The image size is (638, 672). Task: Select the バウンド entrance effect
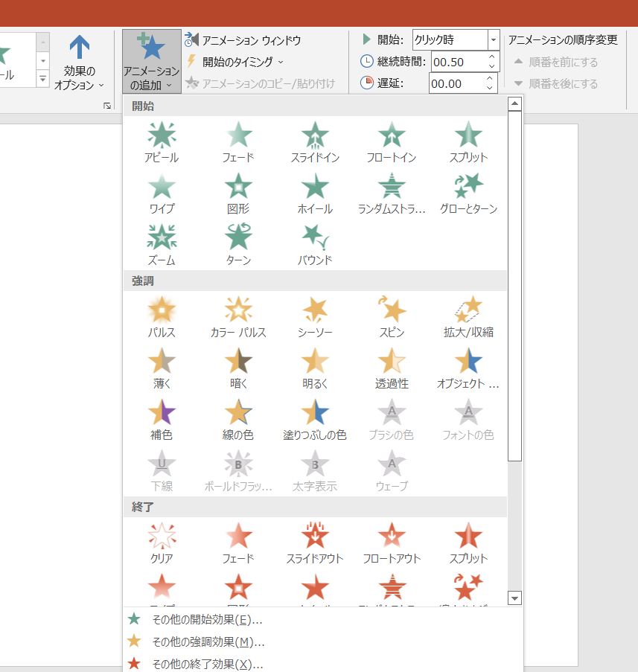pos(315,244)
